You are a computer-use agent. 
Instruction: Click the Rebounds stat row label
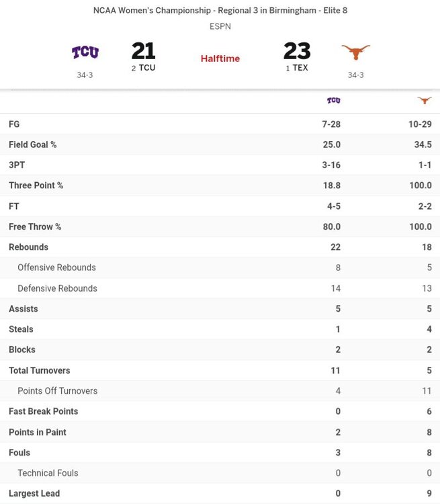point(28,247)
